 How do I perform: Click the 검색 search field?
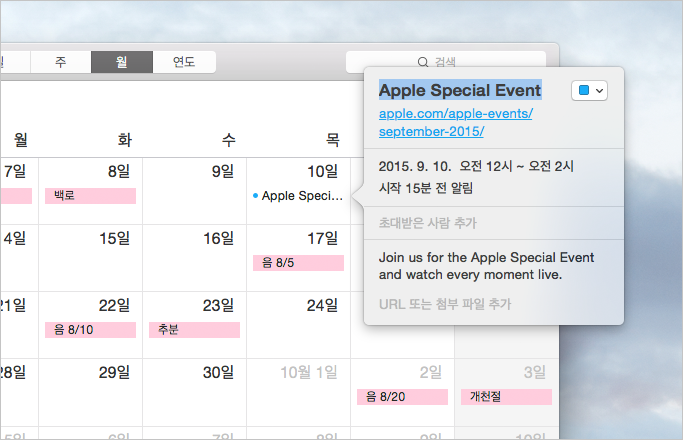click(446, 62)
